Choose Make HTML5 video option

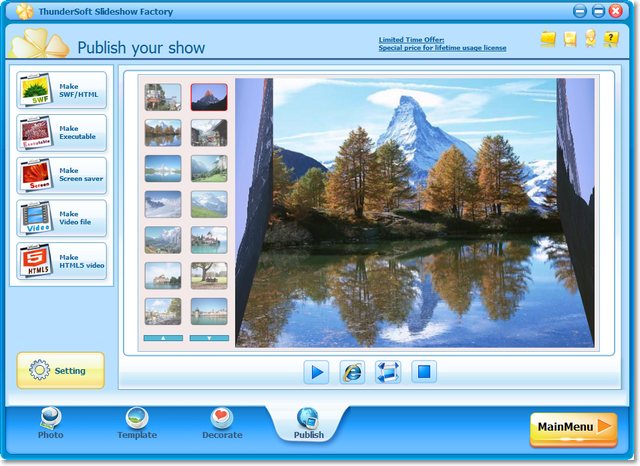coord(61,262)
